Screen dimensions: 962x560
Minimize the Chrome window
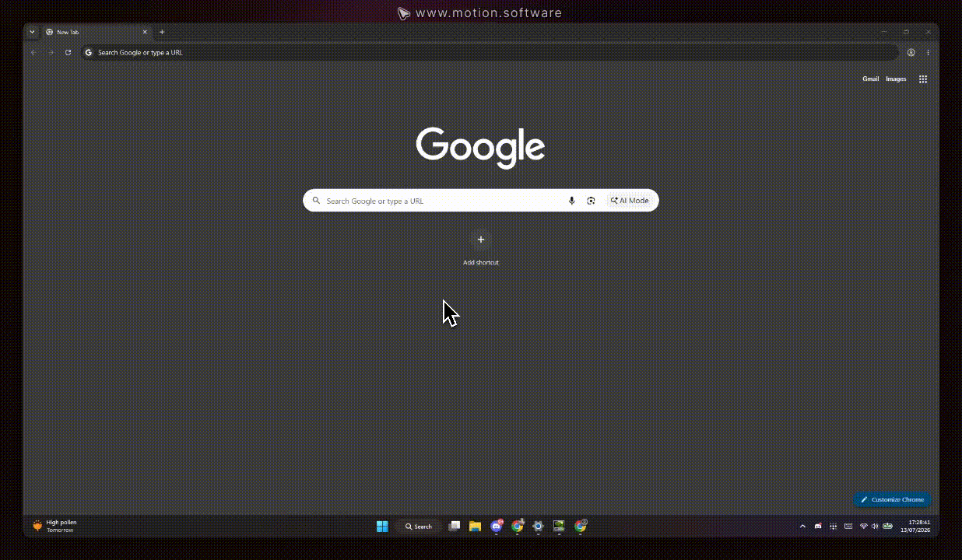[x=885, y=32]
